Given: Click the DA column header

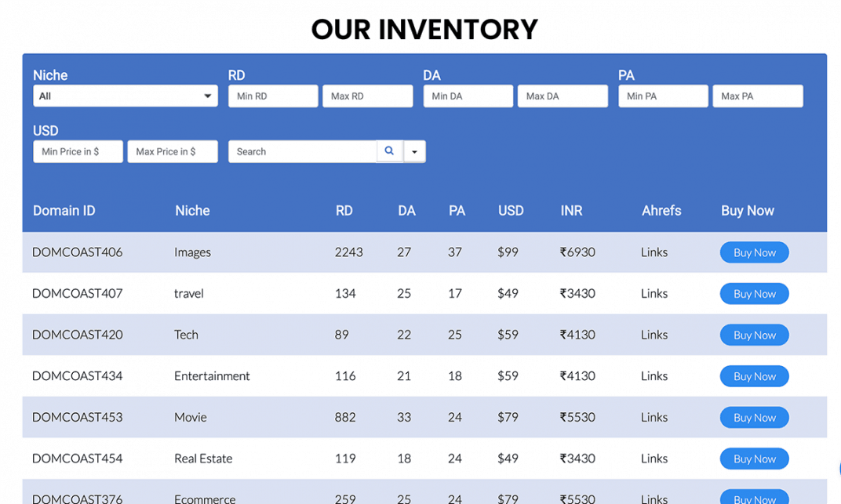Looking at the screenshot, I should click(406, 210).
